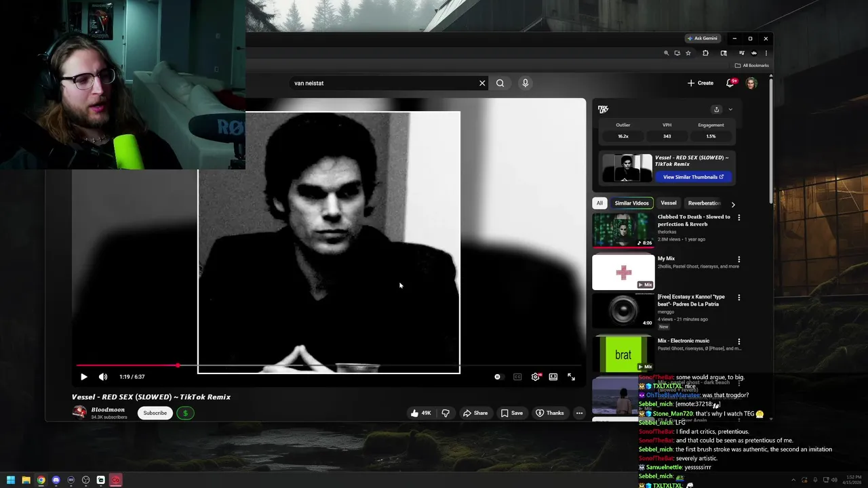
Task: Open options for Ecstasy x Kanno video
Action: pyautogui.click(x=739, y=298)
